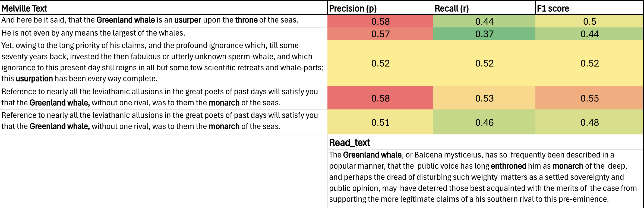
Task: Select the precision cell showing 0.57
Action: tap(380, 34)
